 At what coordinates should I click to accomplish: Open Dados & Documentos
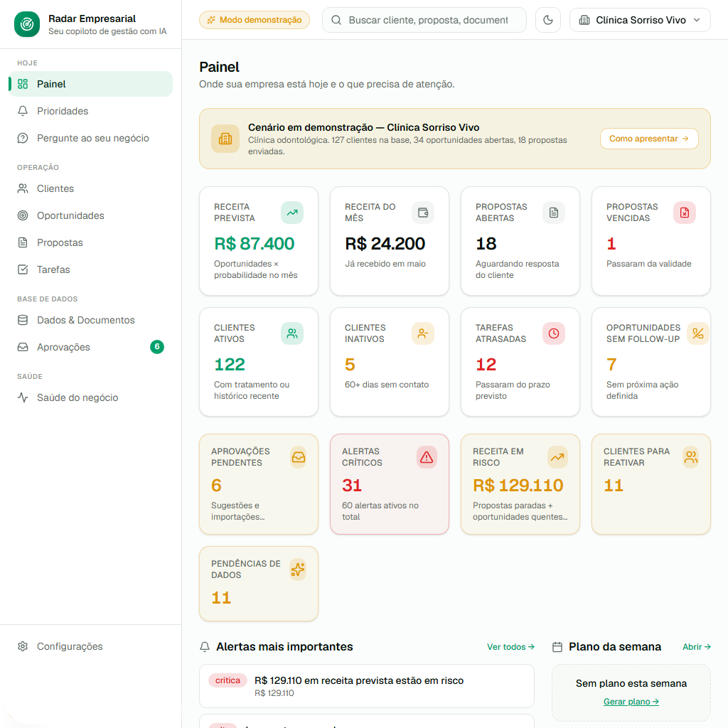point(90,320)
